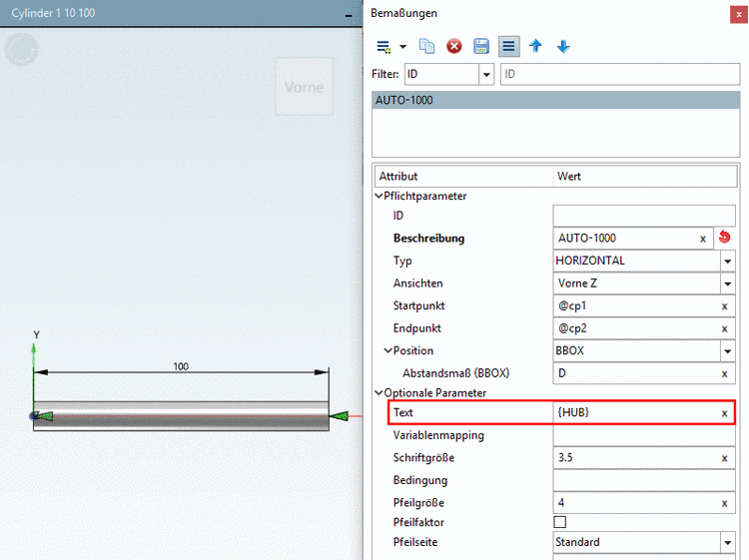Click the Attribut column header
Image resolution: width=749 pixels, height=560 pixels.
[x=463, y=176]
